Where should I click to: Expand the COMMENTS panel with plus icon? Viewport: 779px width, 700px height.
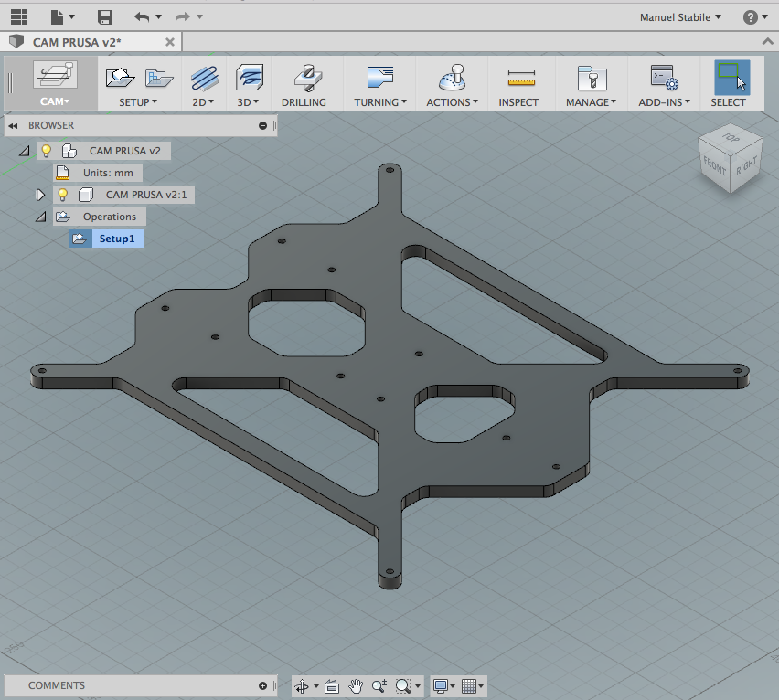point(262,685)
